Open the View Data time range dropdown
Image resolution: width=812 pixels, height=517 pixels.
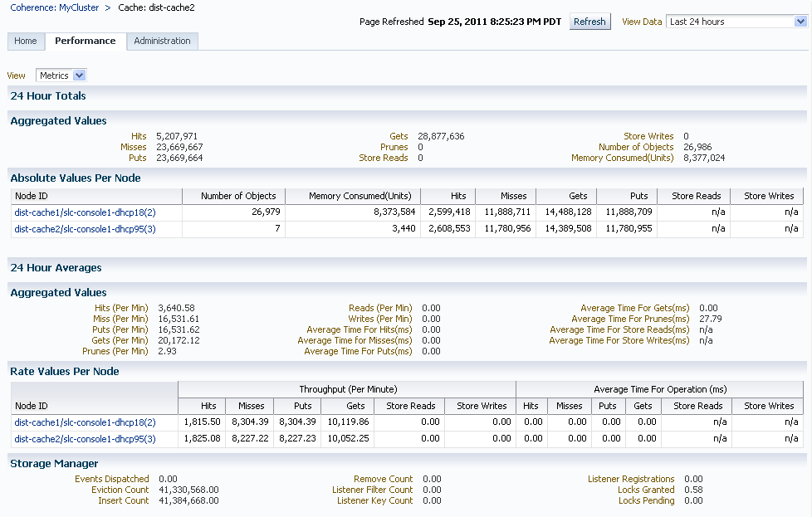pos(736,22)
